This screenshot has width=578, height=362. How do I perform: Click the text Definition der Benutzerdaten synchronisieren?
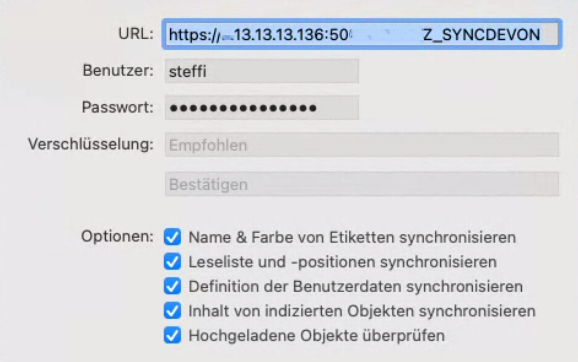coord(356,286)
